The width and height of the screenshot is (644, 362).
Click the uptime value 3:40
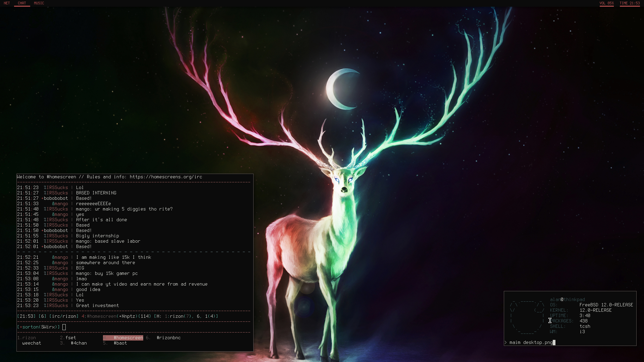(585, 315)
